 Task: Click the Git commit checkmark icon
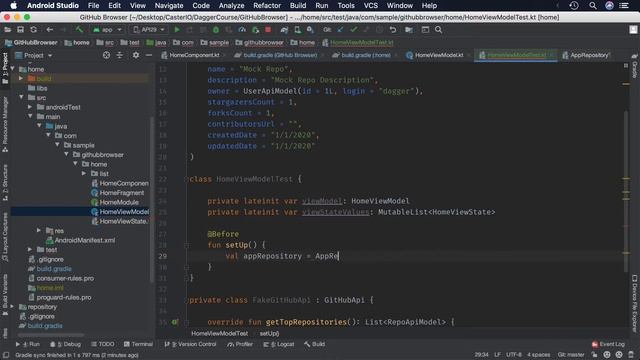click(x=353, y=30)
